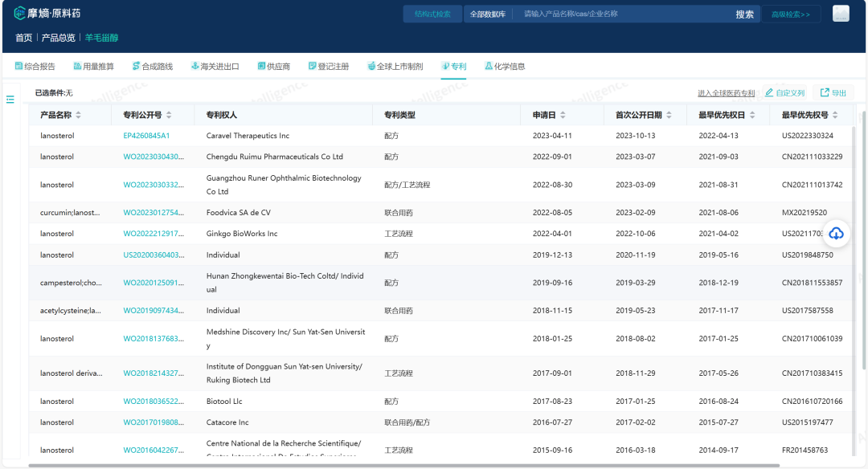Open the 产品总览 breadcrumb link
Viewport: 868px width, 469px height.
tap(58, 38)
